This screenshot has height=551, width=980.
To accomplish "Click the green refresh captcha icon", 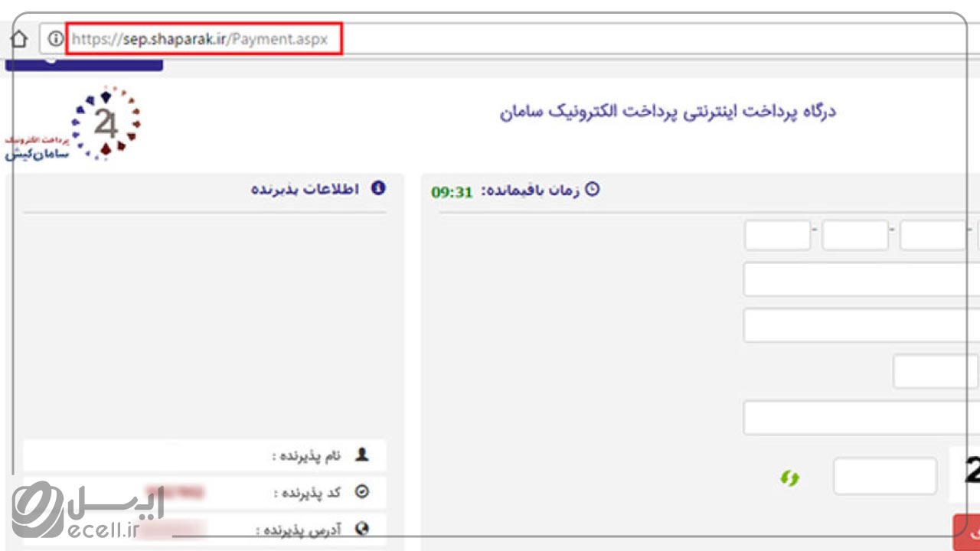I will tap(789, 478).
